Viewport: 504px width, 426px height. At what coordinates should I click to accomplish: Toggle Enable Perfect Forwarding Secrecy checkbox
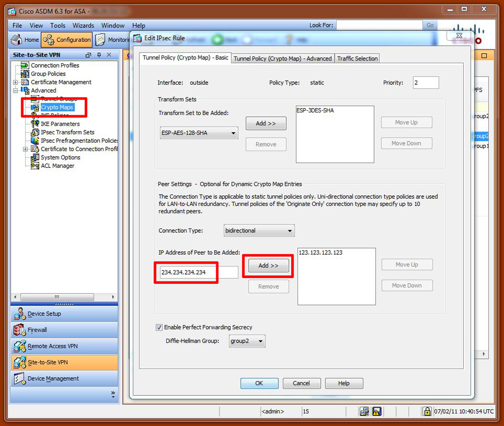tap(159, 327)
